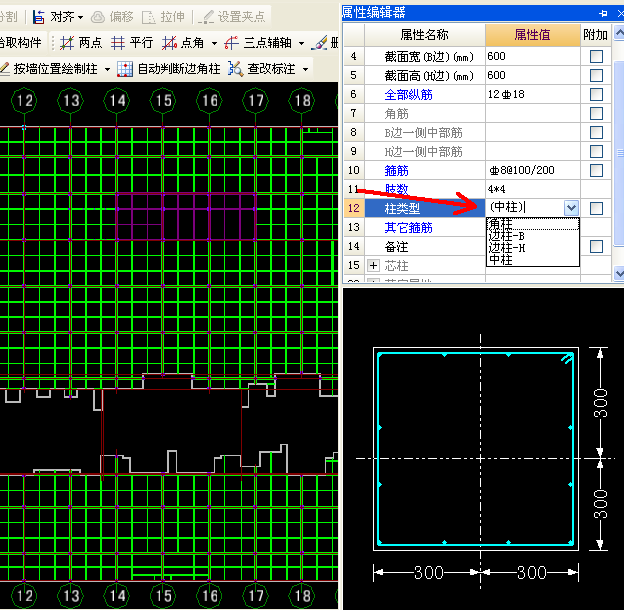
Task: Open the Point Angle (点角) dropdown arrow
Action: 214,43
